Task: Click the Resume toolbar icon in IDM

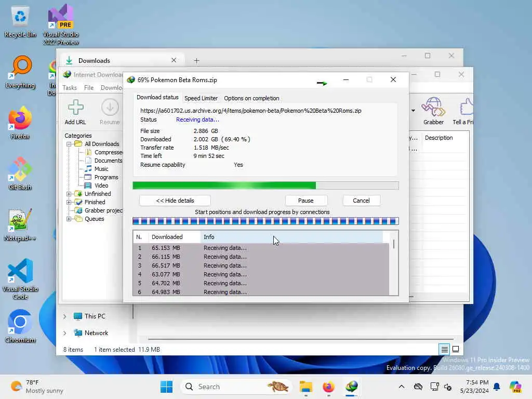Action: pos(110,112)
